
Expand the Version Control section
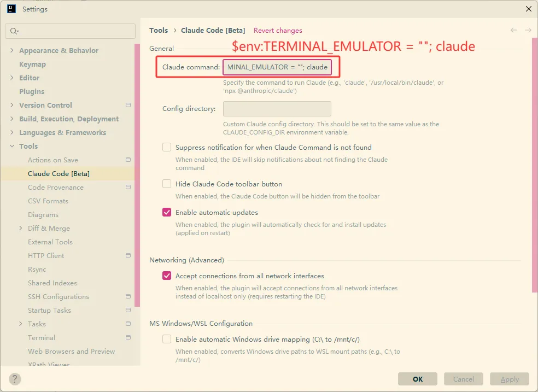[x=12, y=105]
